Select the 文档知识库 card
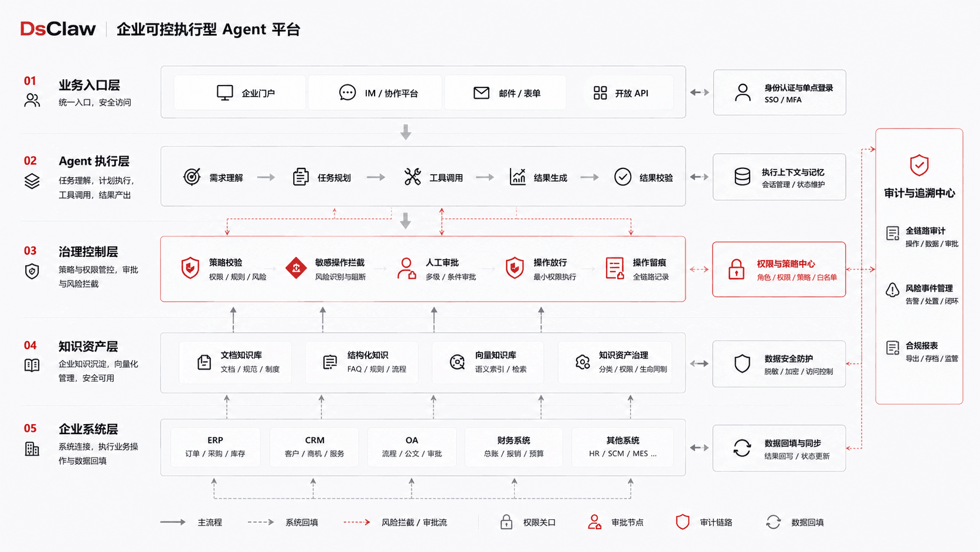 click(x=235, y=363)
